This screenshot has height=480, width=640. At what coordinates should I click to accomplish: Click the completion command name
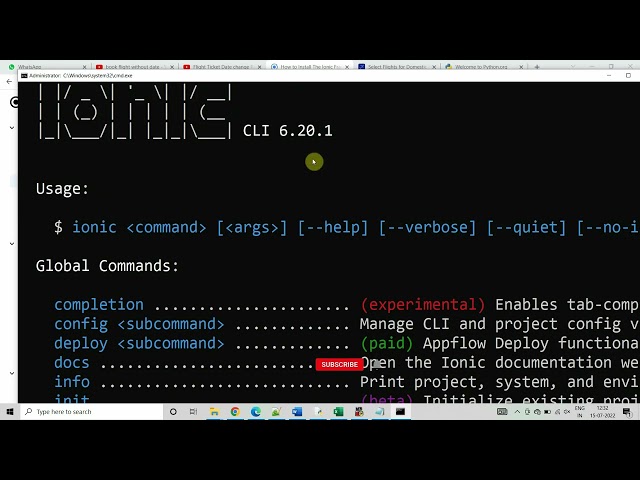point(99,304)
